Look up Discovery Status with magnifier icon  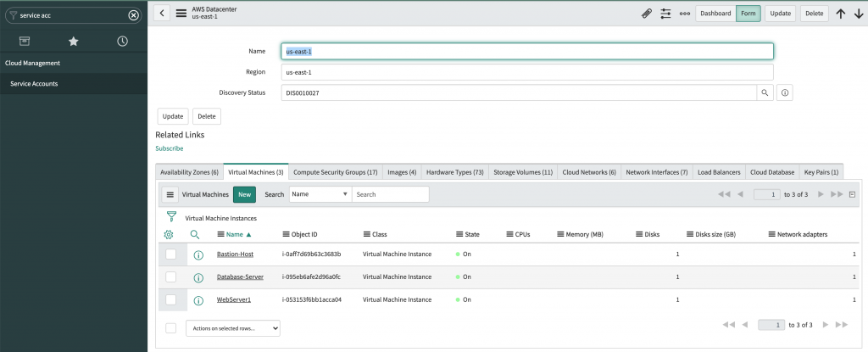(x=765, y=93)
